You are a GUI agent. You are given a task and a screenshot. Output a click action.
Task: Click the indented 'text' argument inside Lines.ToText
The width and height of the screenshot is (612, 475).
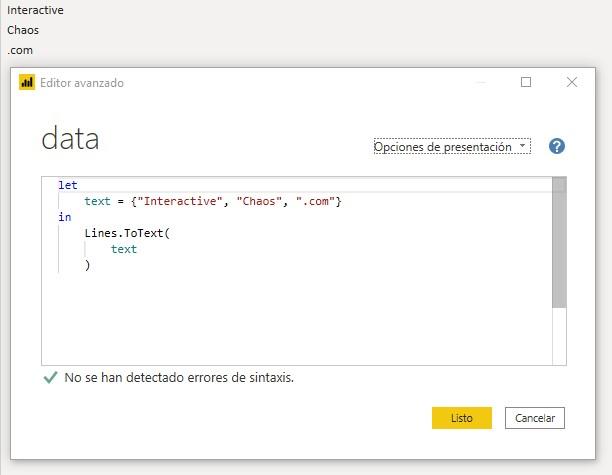(x=124, y=249)
